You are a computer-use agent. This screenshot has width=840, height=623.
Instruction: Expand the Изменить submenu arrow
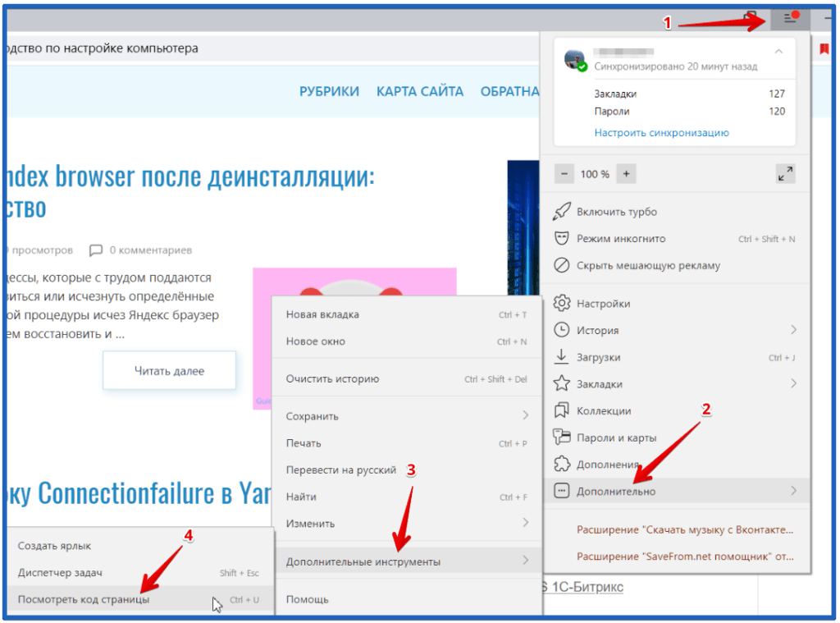(x=526, y=523)
